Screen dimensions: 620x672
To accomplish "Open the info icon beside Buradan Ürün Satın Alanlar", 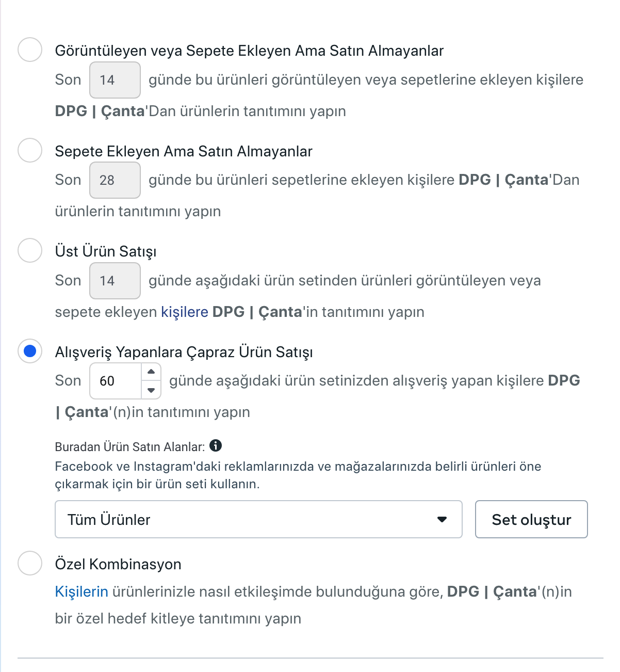I will click(x=216, y=445).
